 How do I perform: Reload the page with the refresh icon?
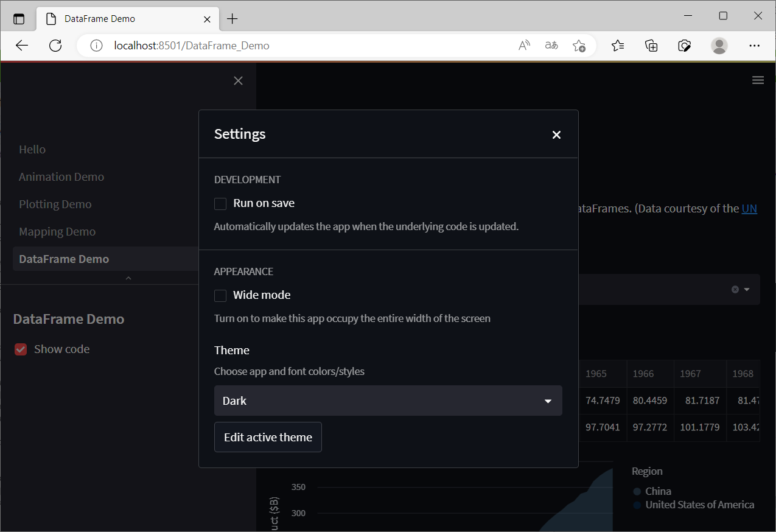pos(55,45)
